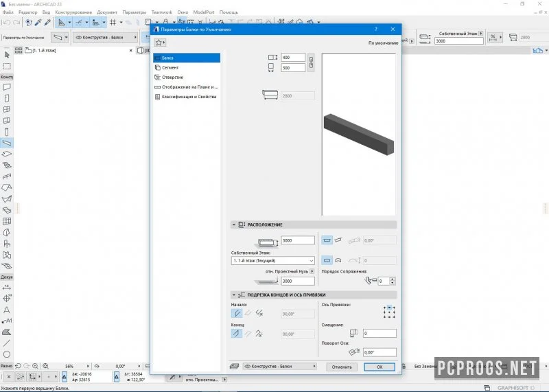The height and width of the screenshot is (392, 549).
Task: Open Классификация и Свойства page
Action: 187,97
